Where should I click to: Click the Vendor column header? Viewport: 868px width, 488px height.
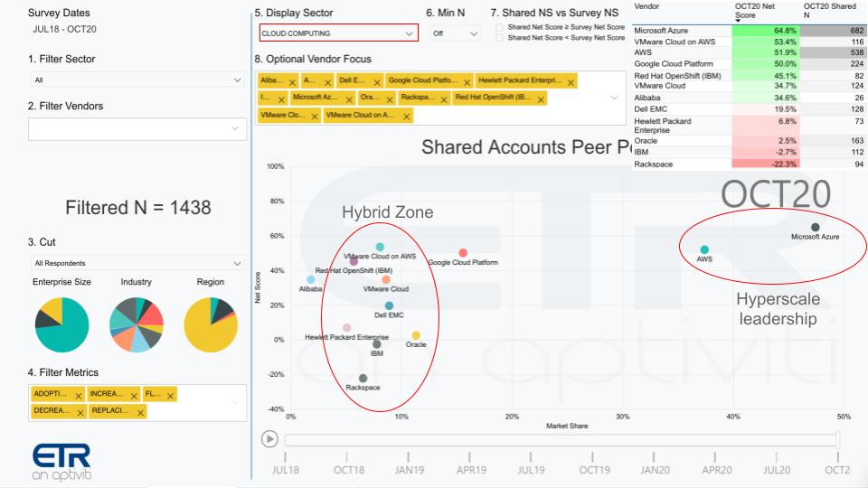click(646, 6)
